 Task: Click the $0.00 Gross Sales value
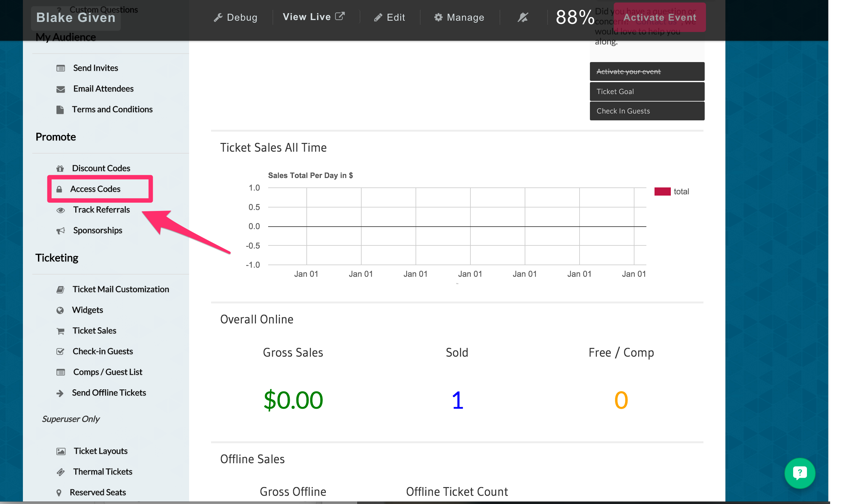(x=293, y=400)
